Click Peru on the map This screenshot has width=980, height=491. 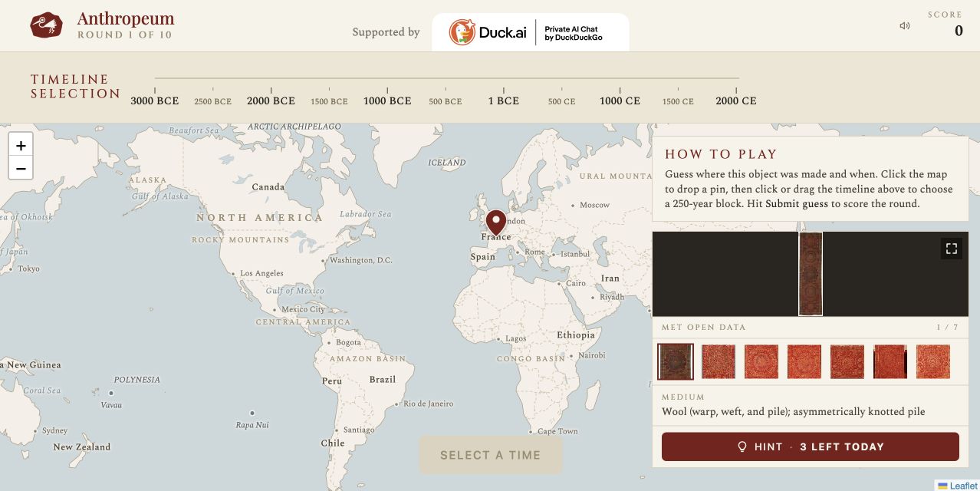click(x=332, y=381)
